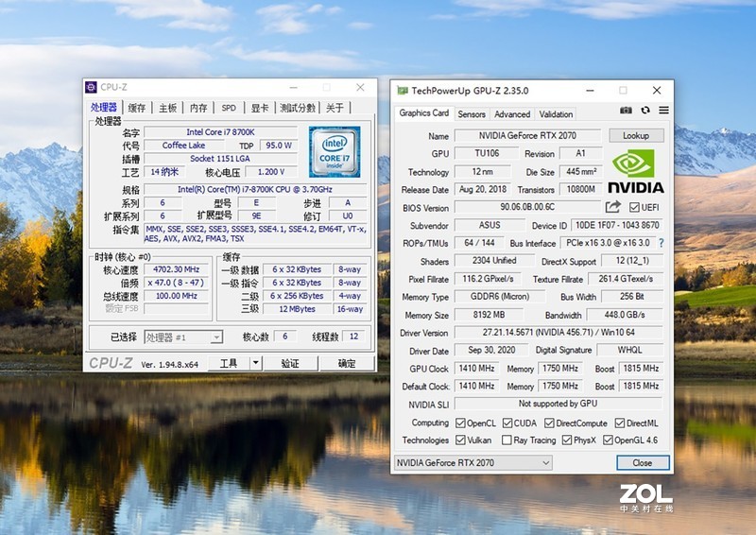Toggle the UEFI checkbox

(634, 207)
